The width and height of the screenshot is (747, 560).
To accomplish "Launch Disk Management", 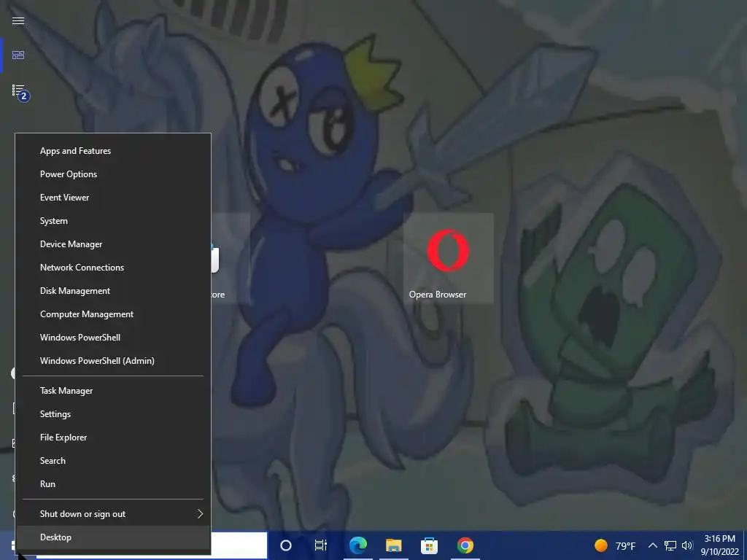I will click(113, 291).
